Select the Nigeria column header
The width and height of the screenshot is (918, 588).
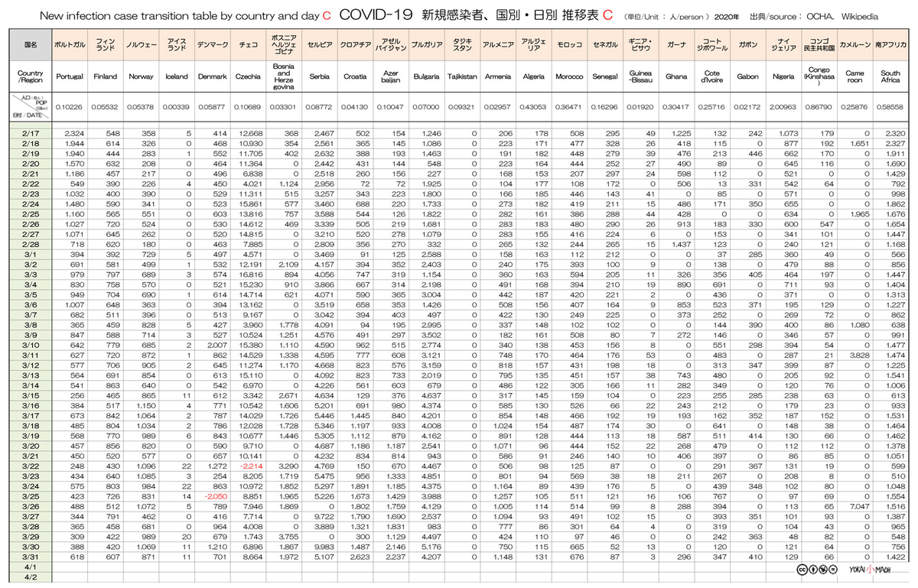[783, 76]
